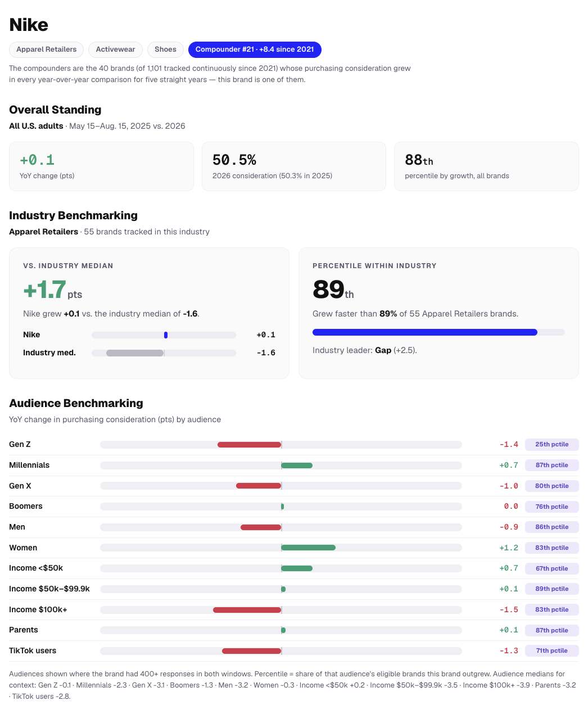Click the blue percentile within industry progress bar

point(425,332)
